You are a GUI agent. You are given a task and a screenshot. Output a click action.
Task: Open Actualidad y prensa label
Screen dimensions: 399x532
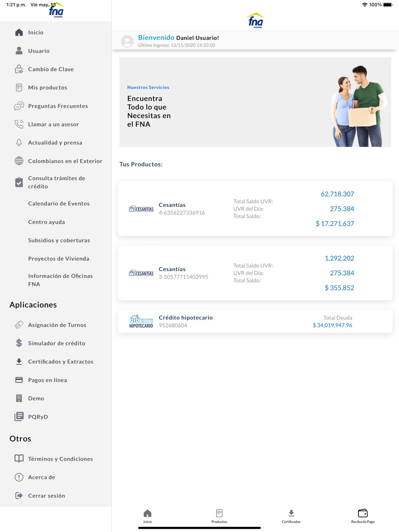55,142
